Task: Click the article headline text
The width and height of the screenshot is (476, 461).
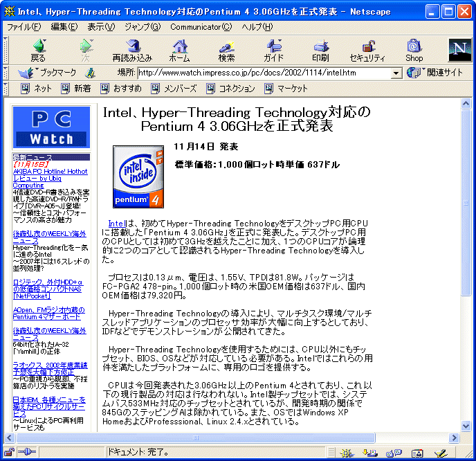Action: 237,119
